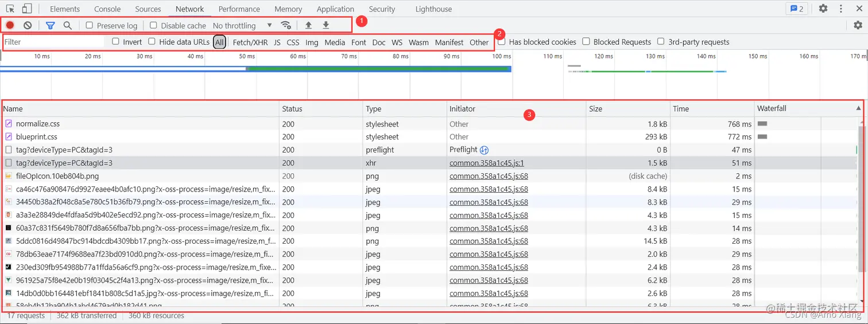868x324 pixels.
Task: Filter requests by CSS
Action: tap(293, 42)
